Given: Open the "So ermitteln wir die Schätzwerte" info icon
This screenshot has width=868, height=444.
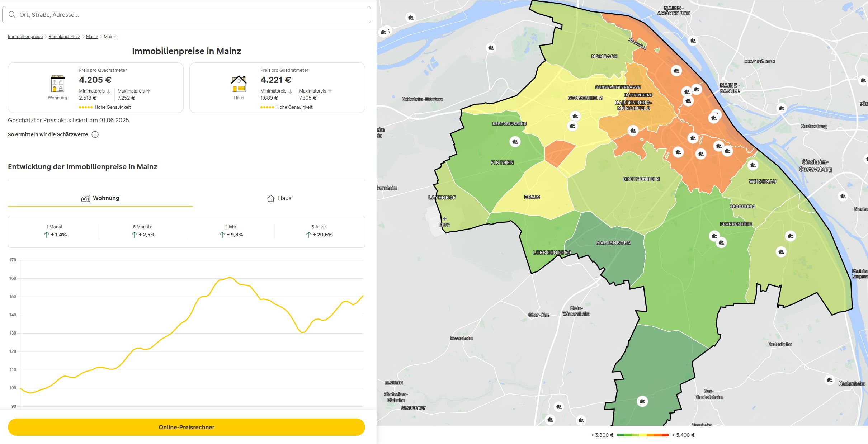Looking at the screenshot, I should pos(95,134).
